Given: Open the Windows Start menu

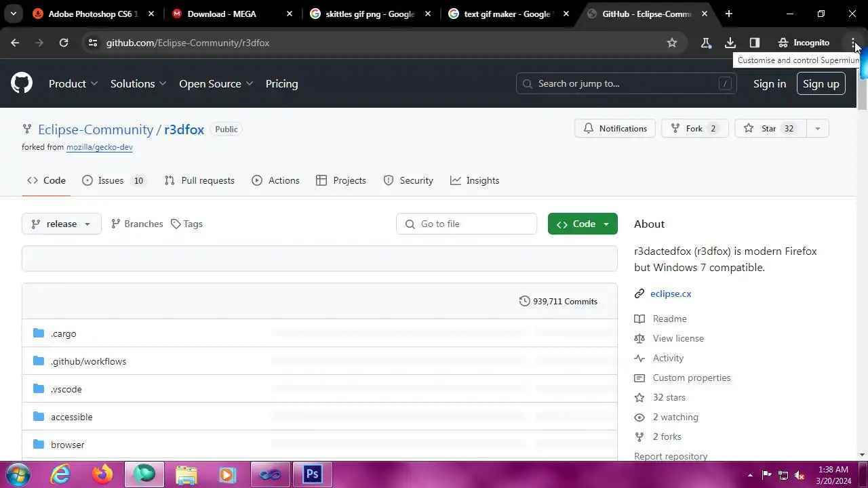Looking at the screenshot, I should (x=19, y=474).
